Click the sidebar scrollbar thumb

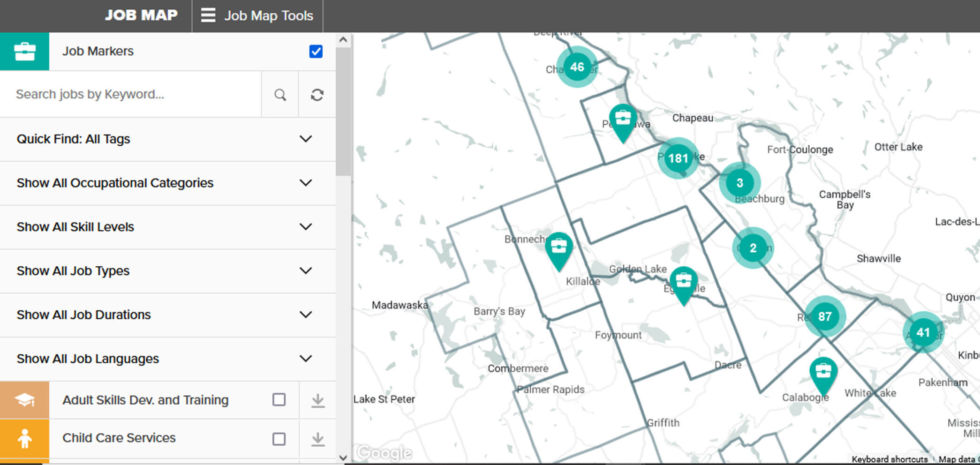[x=343, y=112]
